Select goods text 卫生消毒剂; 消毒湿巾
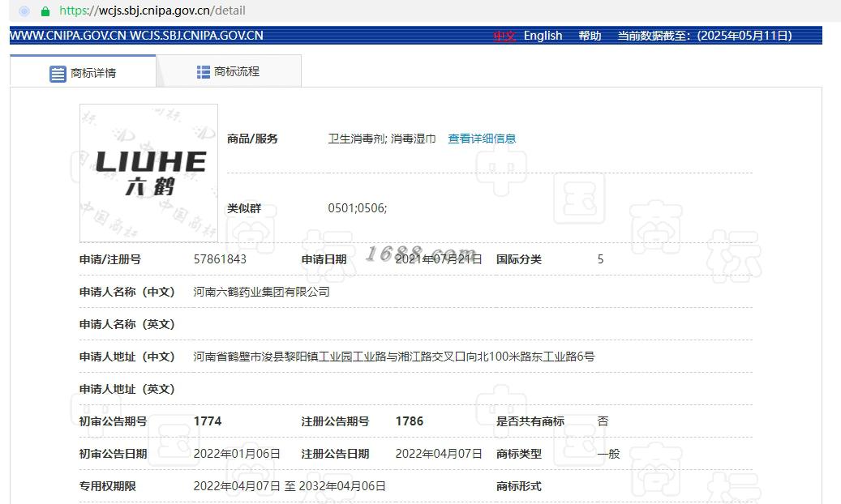Screen dimensions: 841x504 click(381, 139)
